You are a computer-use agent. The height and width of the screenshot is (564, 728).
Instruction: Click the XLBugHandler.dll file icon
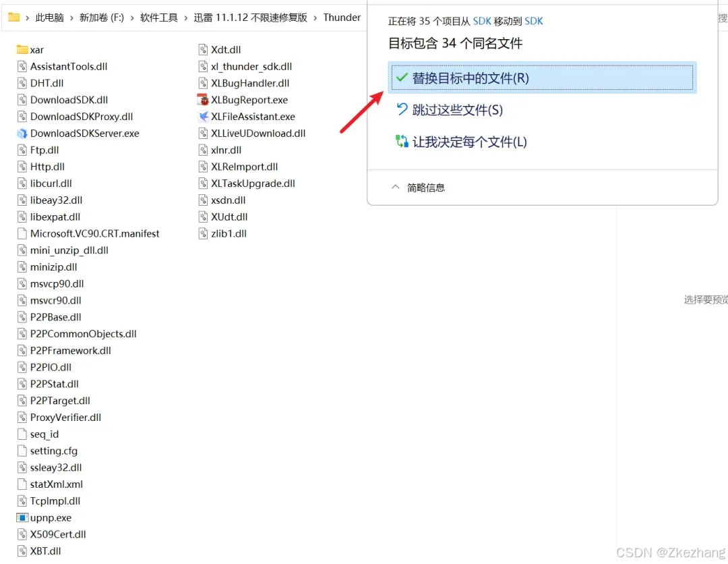click(x=203, y=83)
